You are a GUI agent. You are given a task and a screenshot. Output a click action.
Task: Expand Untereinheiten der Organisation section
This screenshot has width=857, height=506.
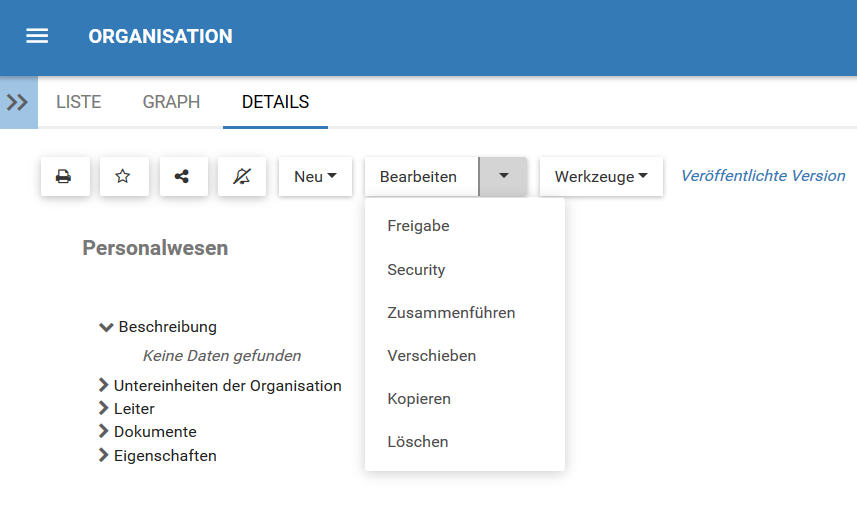[x=103, y=386]
